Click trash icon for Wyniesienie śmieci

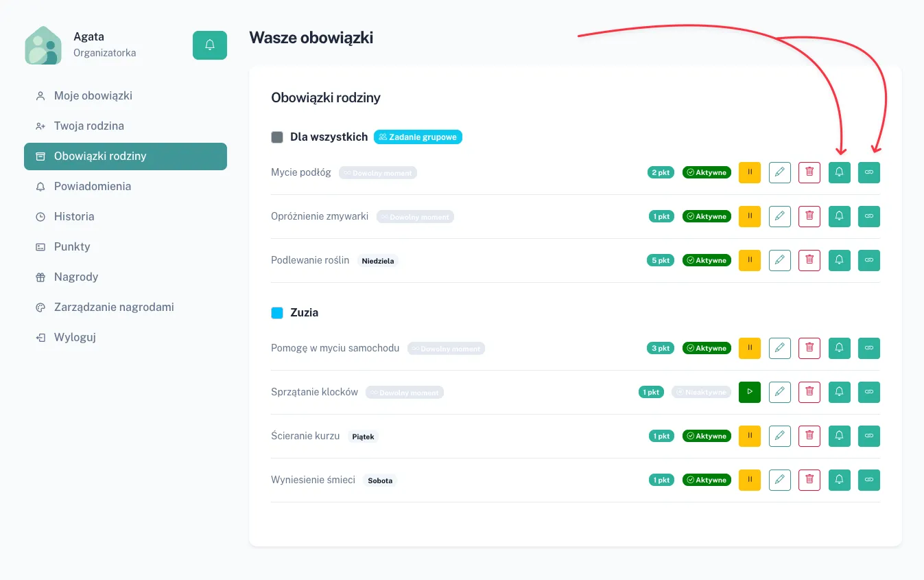(x=809, y=480)
